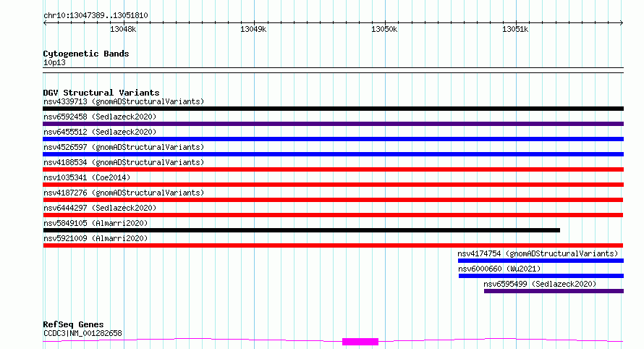Open the nsv4526597 (gnomADStructuralVariants) label
The image size is (644, 349).
click(124, 147)
